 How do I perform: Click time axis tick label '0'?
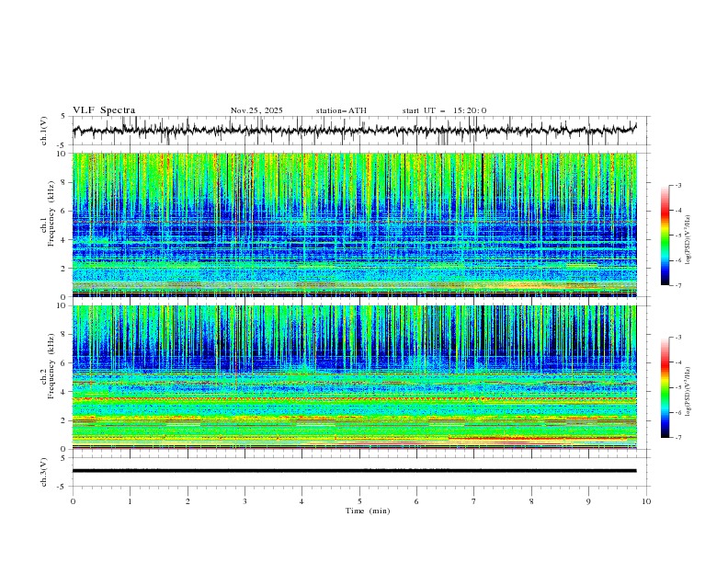pyautogui.click(x=73, y=501)
